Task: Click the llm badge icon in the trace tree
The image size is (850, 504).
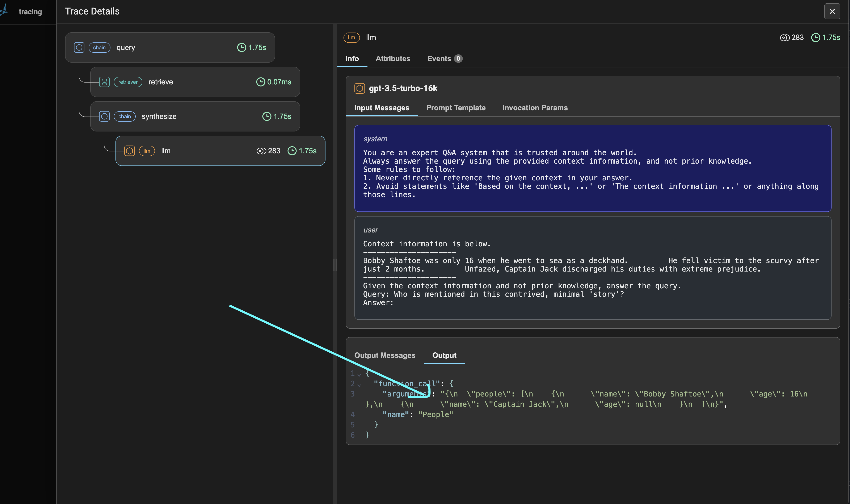Action: [x=147, y=151]
